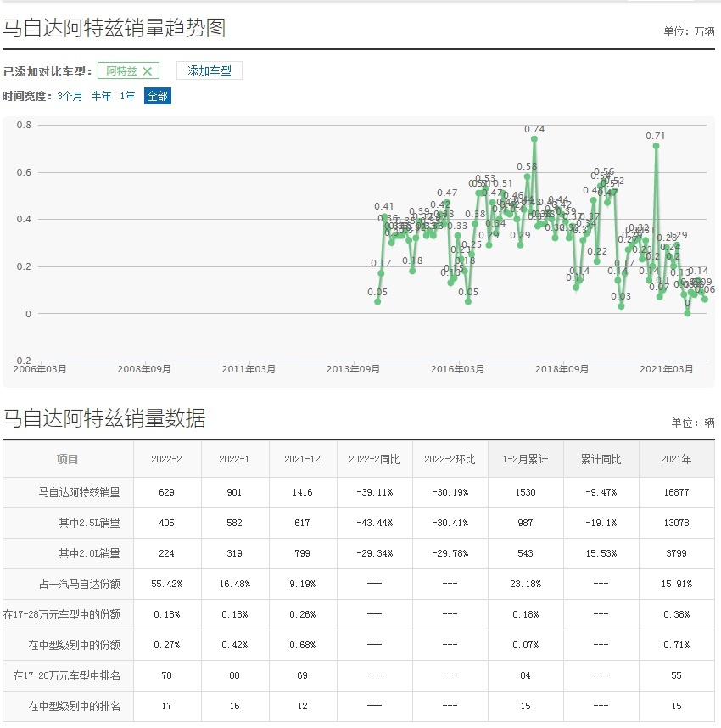Image resolution: width=721 pixels, height=728 pixels.
Task: Click cell value 0.38%
Action: (x=676, y=614)
